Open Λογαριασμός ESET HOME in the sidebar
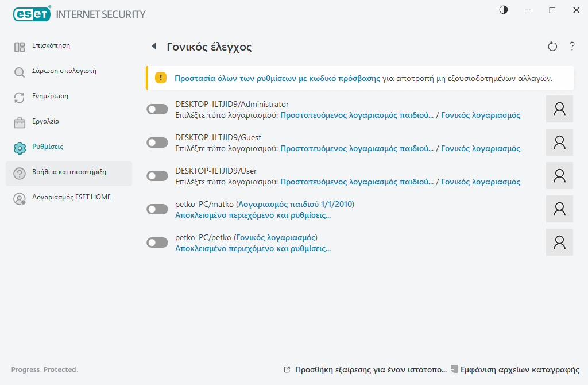 pyautogui.click(x=71, y=198)
